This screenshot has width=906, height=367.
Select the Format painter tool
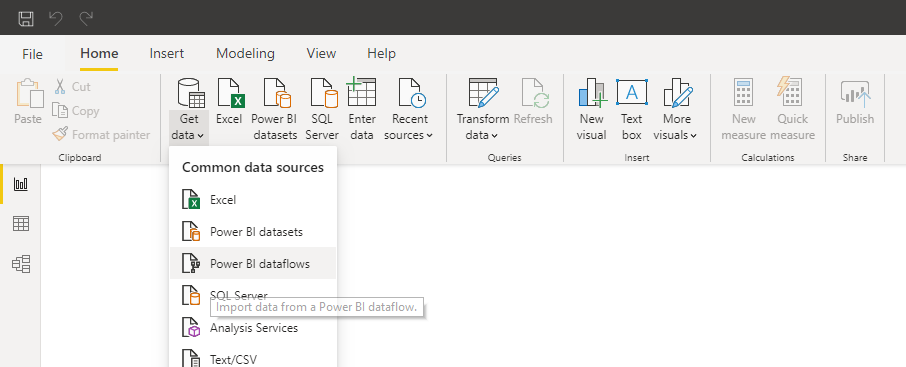101,135
